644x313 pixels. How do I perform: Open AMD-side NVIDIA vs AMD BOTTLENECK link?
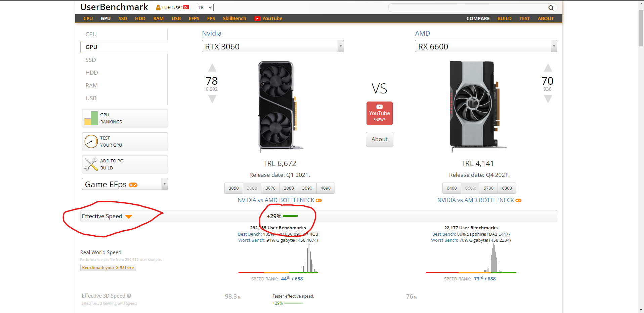(479, 200)
